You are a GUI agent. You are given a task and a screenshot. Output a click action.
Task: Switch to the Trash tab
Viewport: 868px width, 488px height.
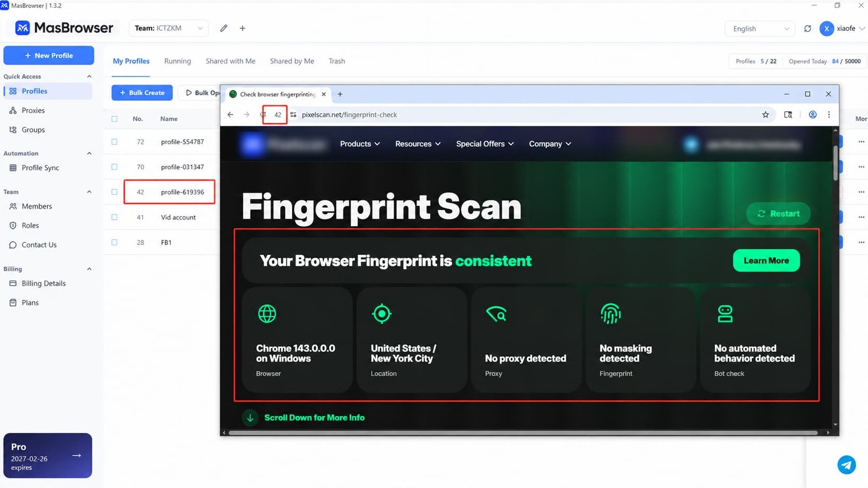click(x=337, y=61)
